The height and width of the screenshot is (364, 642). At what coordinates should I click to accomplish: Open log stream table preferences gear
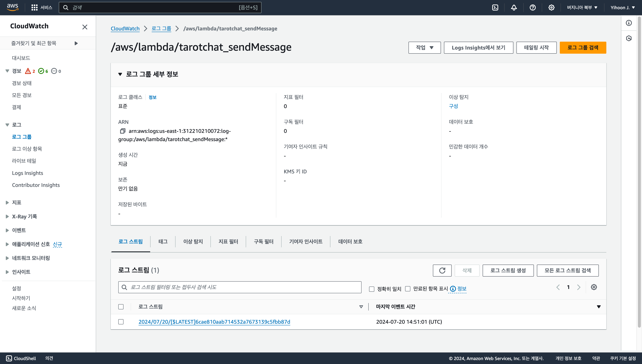(594, 287)
